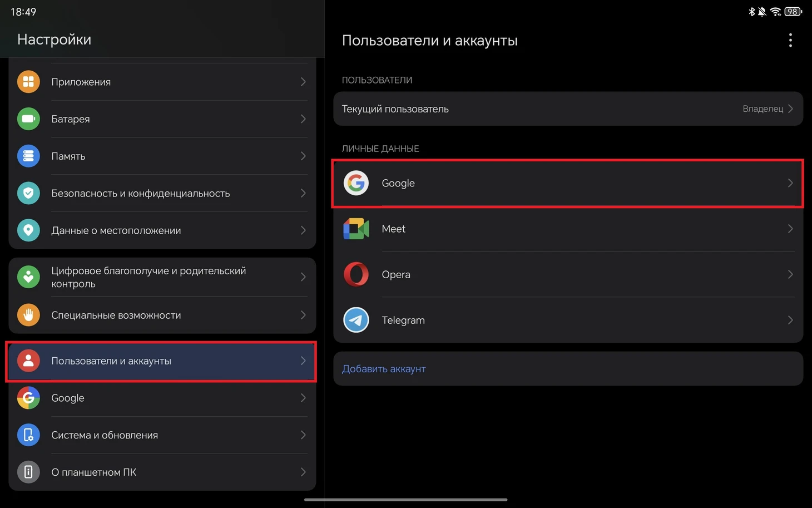The image size is (812, 508).
Task: Click the chevron next to Telegram account
Action: point(790,320)
